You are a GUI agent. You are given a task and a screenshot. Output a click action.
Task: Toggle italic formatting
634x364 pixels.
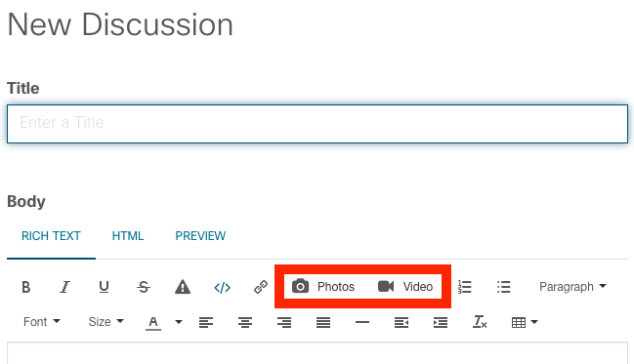(64, 287)
